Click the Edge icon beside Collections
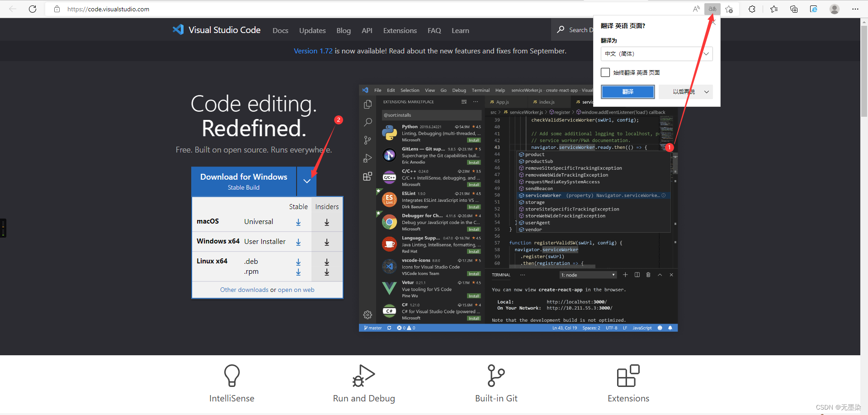Viewport: 868px width, 415px height. tap(814, 9)
